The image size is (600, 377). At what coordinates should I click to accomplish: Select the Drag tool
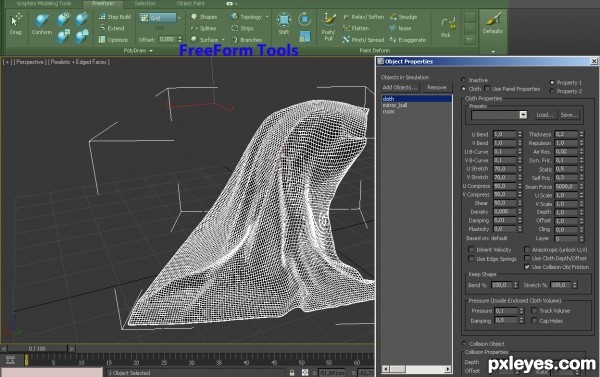16,24
